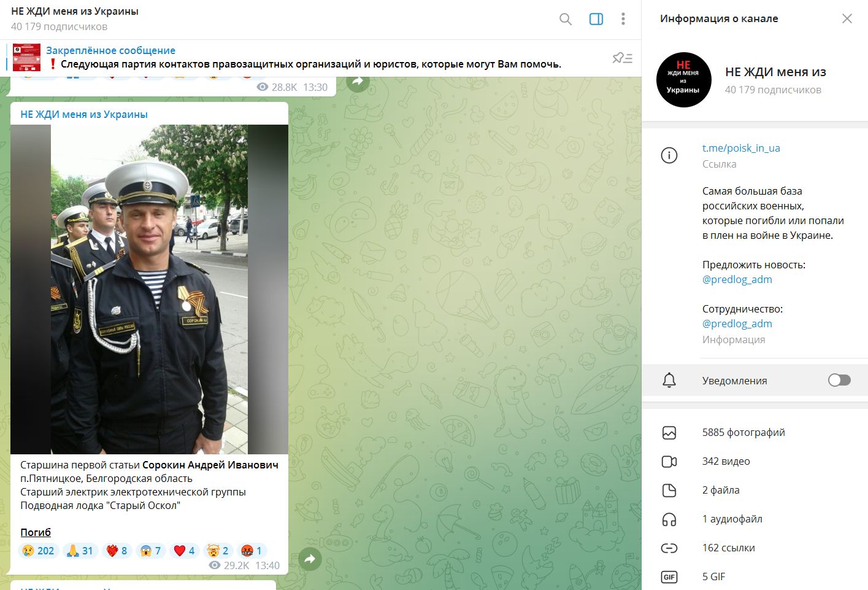Forward the post about Сорокин Андрей Иванович
This screenshot has height=590, width=868.
coord(310,559)
